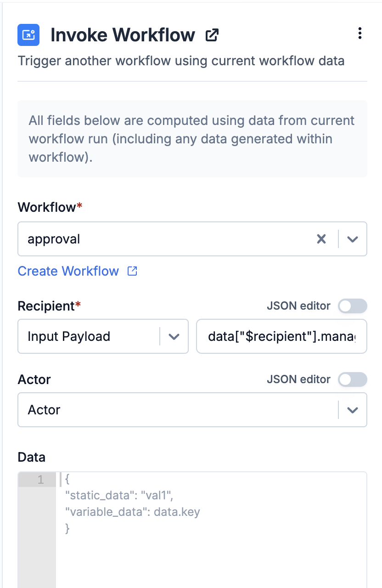The image size is (382, 588).
Task: Click the Invoke Workflow title
Action: pos(123,35)
